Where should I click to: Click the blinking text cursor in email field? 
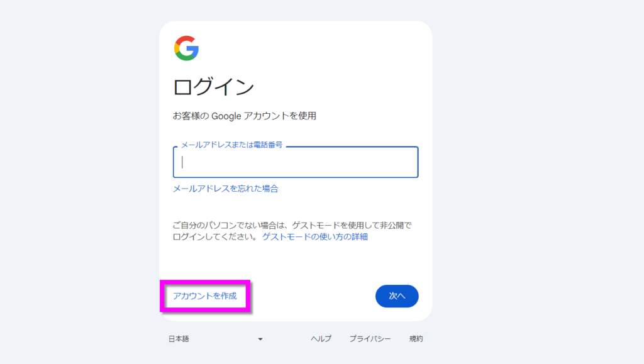coord(182,162)
